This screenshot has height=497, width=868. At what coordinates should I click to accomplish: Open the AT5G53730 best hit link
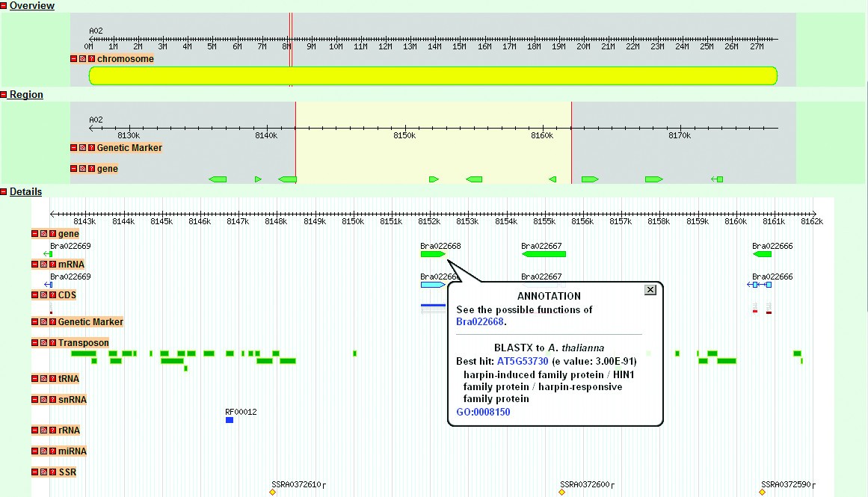tap(523, 361)
